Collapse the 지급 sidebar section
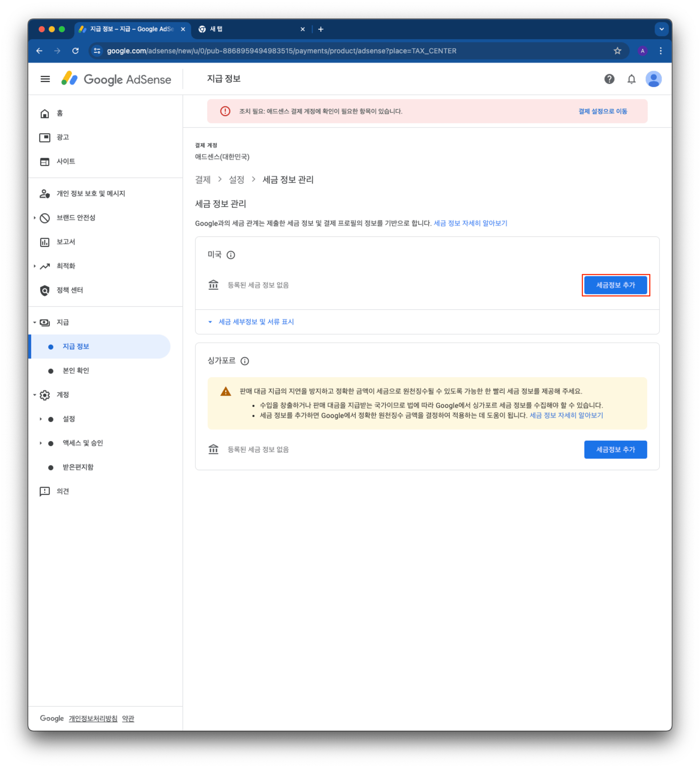Image resolution: width=700 pixels, height=768 pixels. 35,322
